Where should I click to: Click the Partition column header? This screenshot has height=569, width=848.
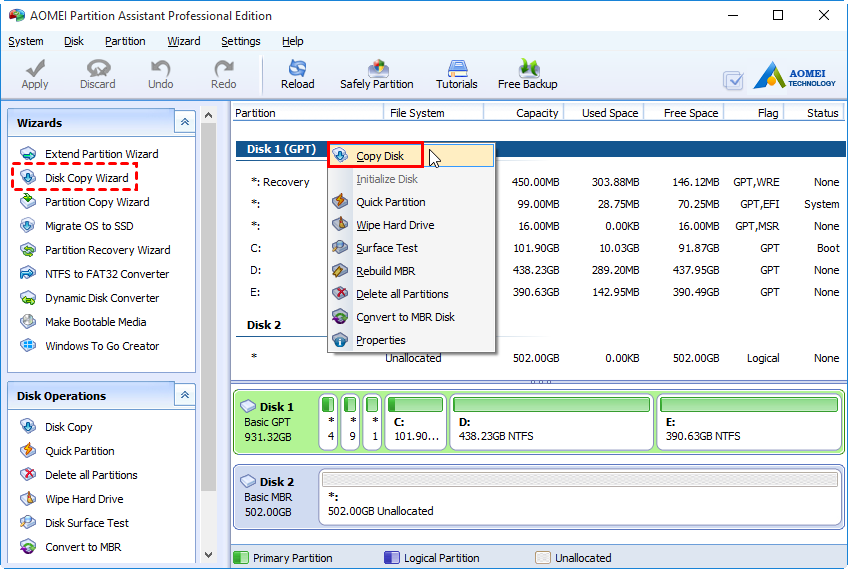click(307, 113)
